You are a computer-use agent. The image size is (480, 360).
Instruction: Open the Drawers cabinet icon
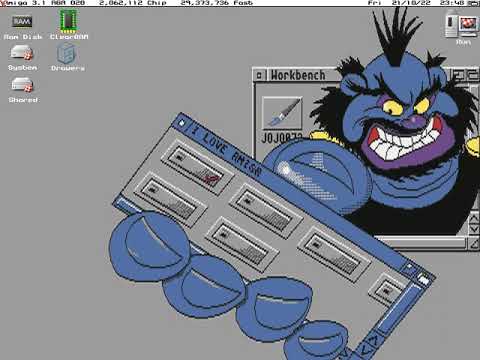click(67, 53)
